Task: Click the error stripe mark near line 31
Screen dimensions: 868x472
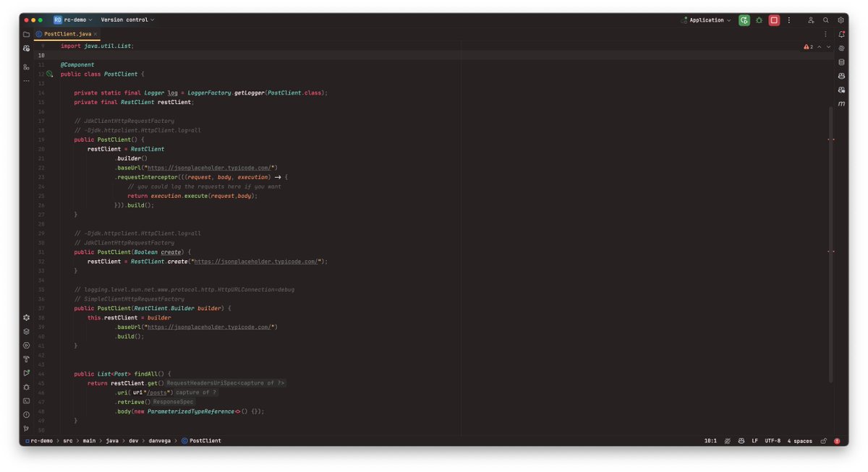Action: (x=831, y=252)
